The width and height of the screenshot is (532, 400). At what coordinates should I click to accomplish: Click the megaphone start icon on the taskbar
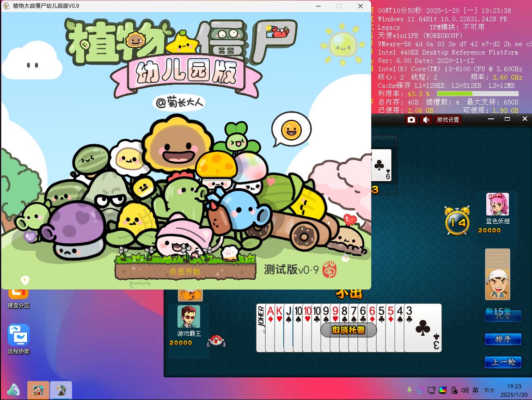point(13,390)
